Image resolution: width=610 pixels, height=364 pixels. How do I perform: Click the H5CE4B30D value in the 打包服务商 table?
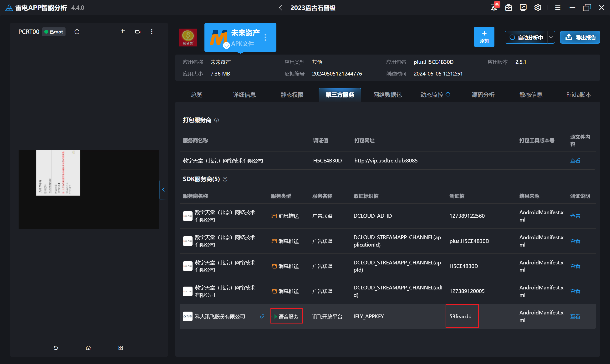[327, 161]
